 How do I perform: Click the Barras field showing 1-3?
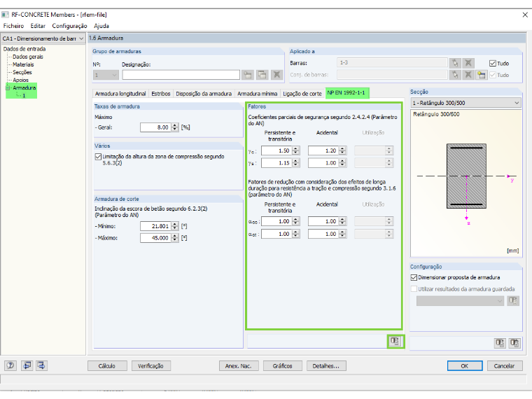[392, 63]
